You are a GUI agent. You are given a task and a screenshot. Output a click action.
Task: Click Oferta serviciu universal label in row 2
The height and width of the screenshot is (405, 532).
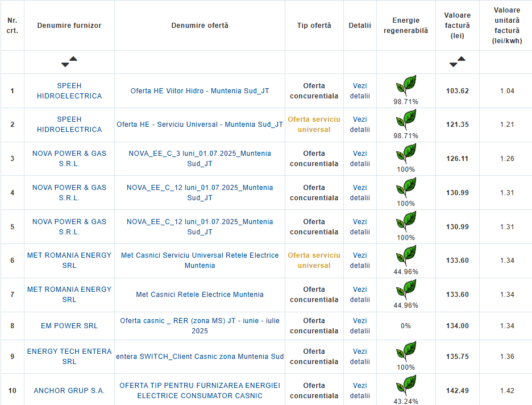coord(314,124)
